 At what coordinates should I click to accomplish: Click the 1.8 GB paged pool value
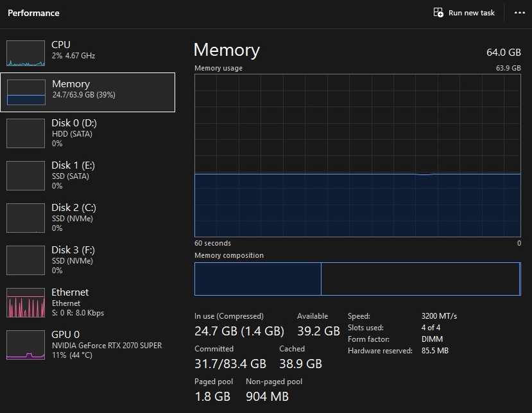click(212, 396)
